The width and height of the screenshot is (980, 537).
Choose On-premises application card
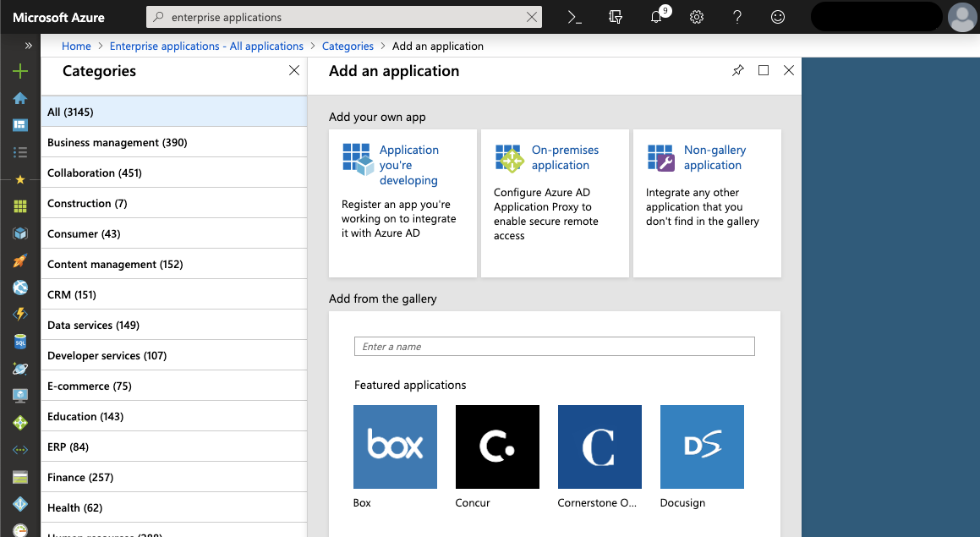tap(555, 203)
